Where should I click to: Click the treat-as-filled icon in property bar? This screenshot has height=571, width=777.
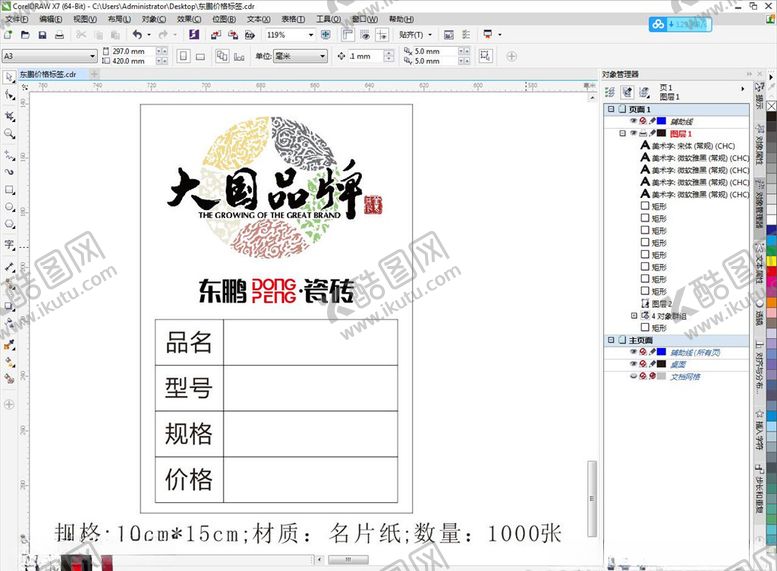485,56
